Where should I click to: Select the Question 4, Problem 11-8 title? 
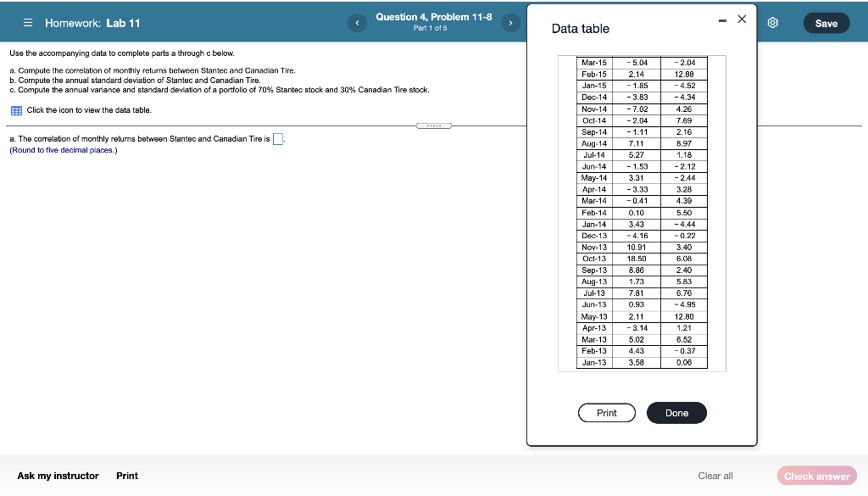(x=434, y=17)
